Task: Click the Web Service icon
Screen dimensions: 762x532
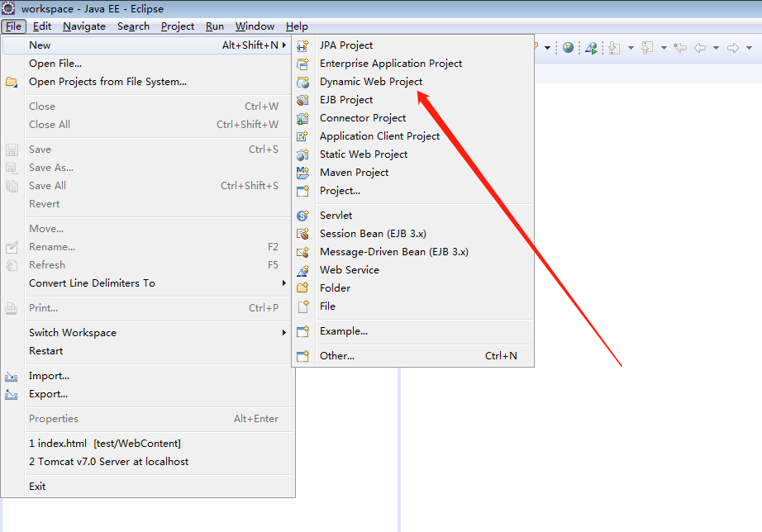Action: [302, 270]
